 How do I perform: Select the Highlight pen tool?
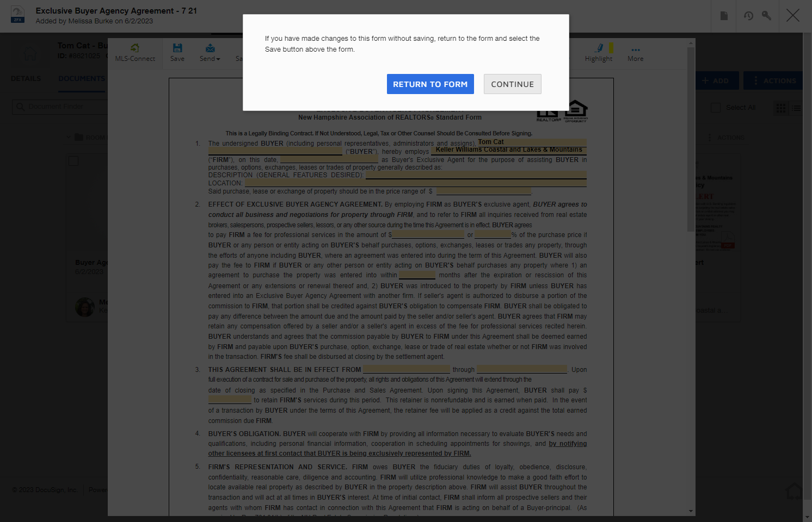tap(599, 53)
